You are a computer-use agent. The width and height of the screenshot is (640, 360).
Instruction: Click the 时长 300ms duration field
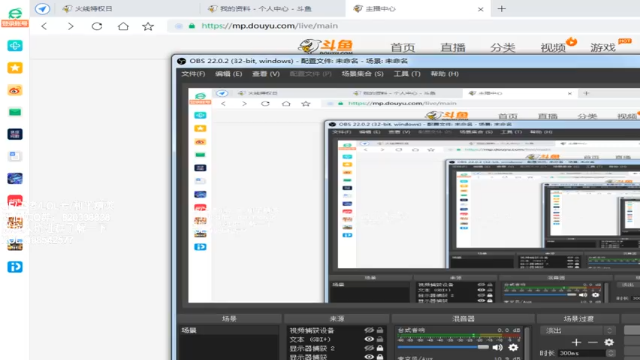click(x=581, y=353)
